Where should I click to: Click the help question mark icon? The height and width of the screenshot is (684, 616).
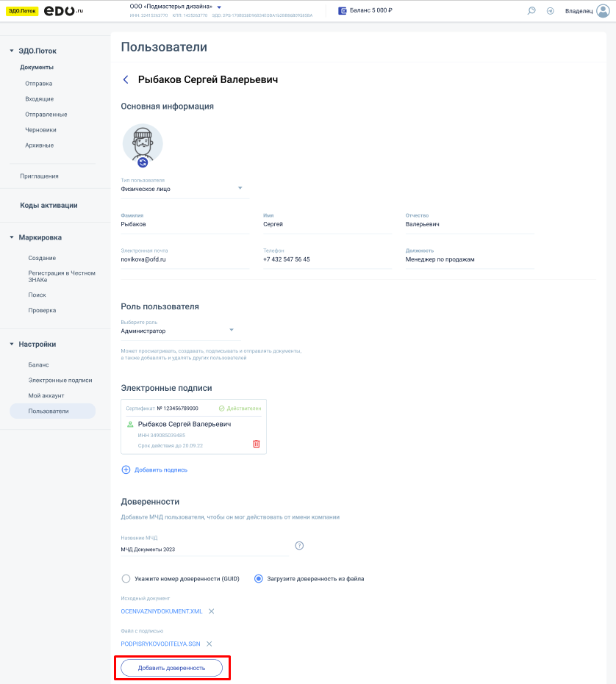click(299, 546)
